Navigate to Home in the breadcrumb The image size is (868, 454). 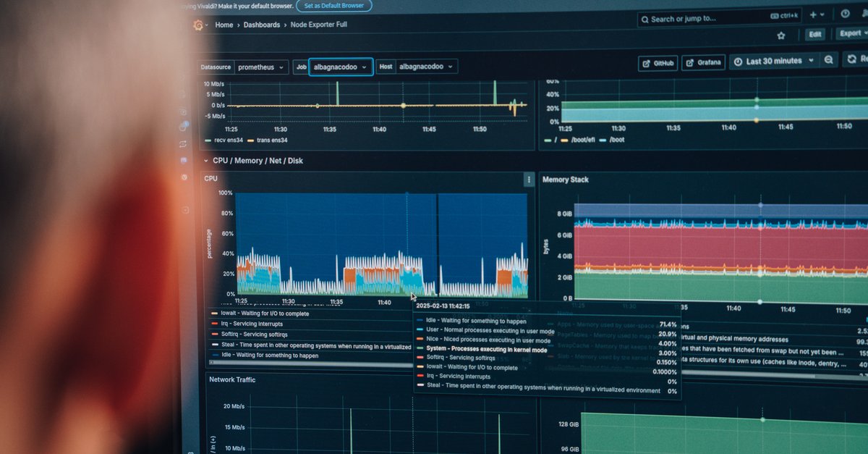224,25
